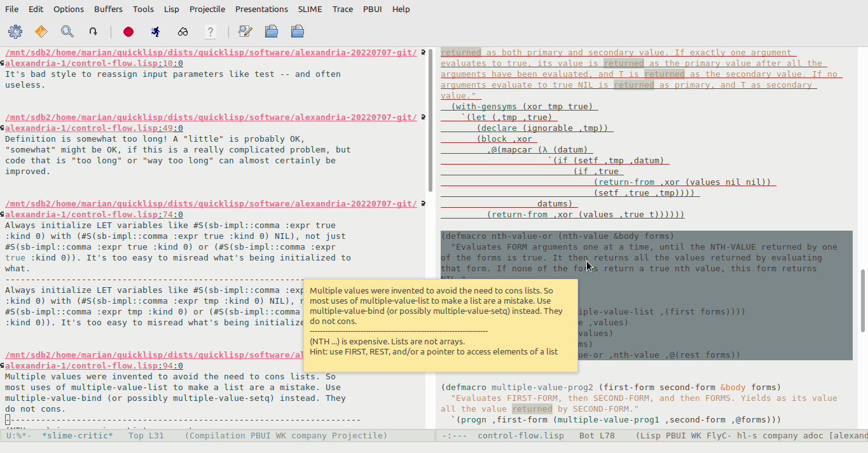868x453 pixels.
Task: Click '(declare (ignorable ,tmp))' code line
Action: (542, 128)
